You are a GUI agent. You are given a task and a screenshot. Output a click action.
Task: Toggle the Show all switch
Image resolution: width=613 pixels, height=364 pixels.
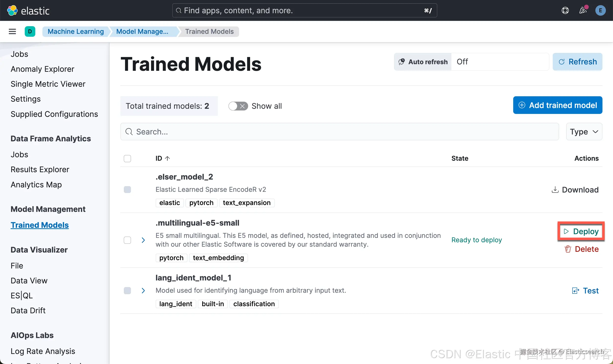pos(238,106)
